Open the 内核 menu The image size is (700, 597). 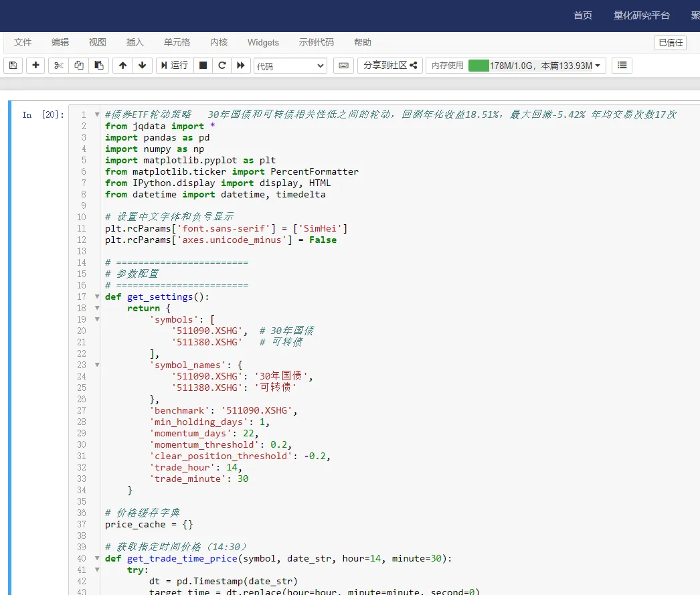(x=220, y=42)
